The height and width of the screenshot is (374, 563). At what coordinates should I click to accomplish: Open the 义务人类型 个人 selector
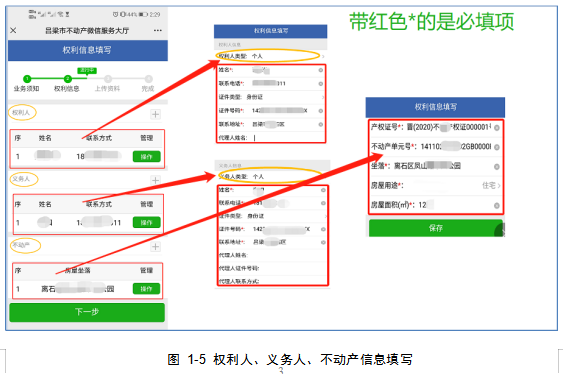[271, 177]
